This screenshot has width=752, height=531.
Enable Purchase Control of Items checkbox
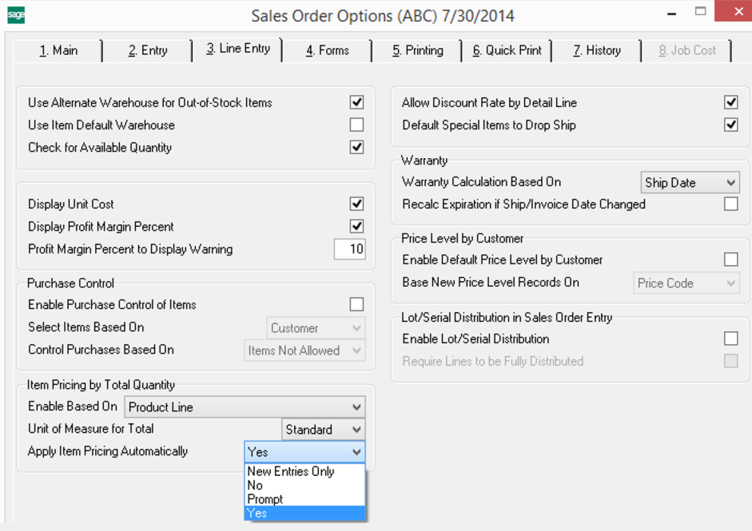pos(356,305)
